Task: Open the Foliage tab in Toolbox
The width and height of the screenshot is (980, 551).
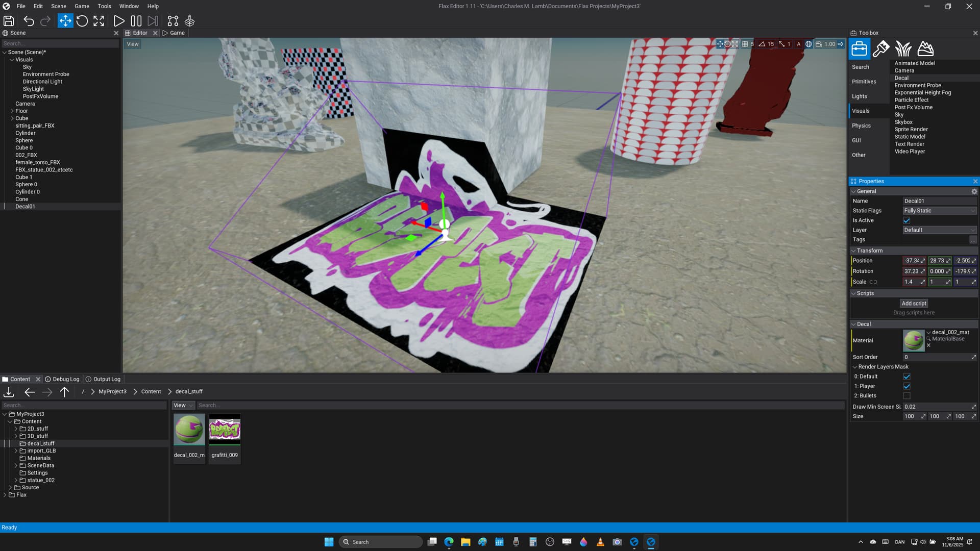Action: 903,49
